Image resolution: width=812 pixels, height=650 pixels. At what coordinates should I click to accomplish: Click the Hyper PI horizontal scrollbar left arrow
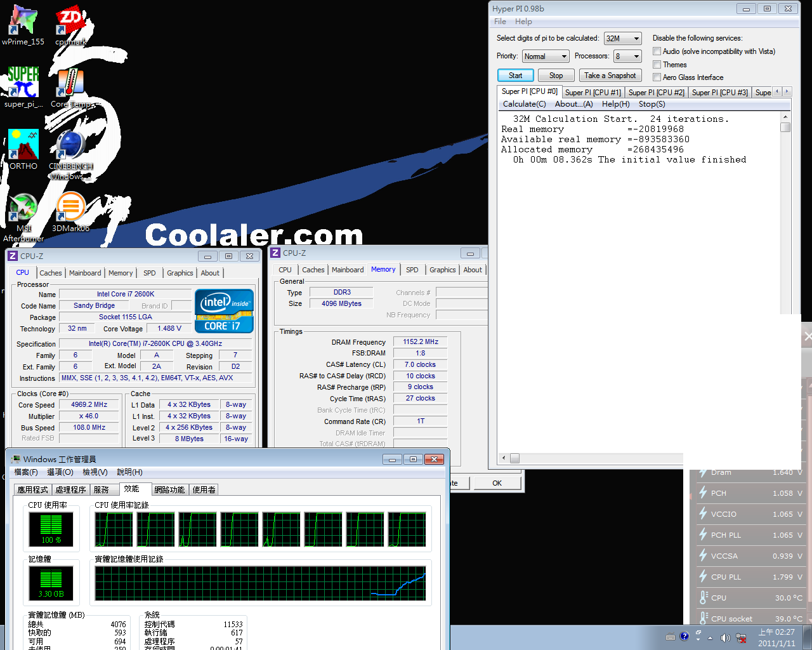point(504,458)
